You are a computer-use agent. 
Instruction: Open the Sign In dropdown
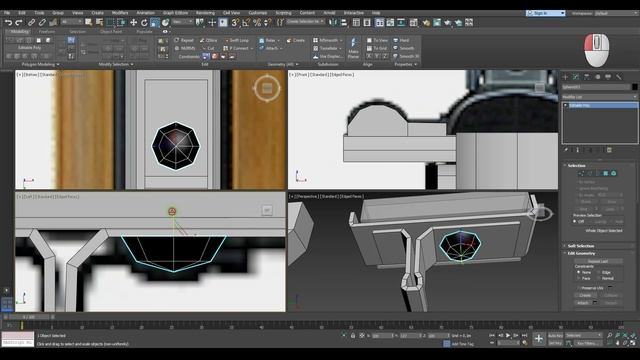point(546,13)
